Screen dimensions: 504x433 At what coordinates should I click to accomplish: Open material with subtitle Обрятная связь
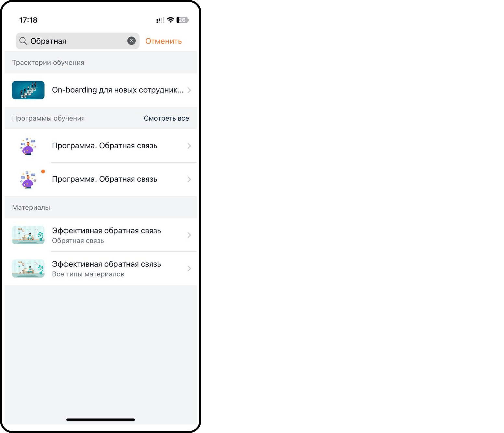click(100, 235)
